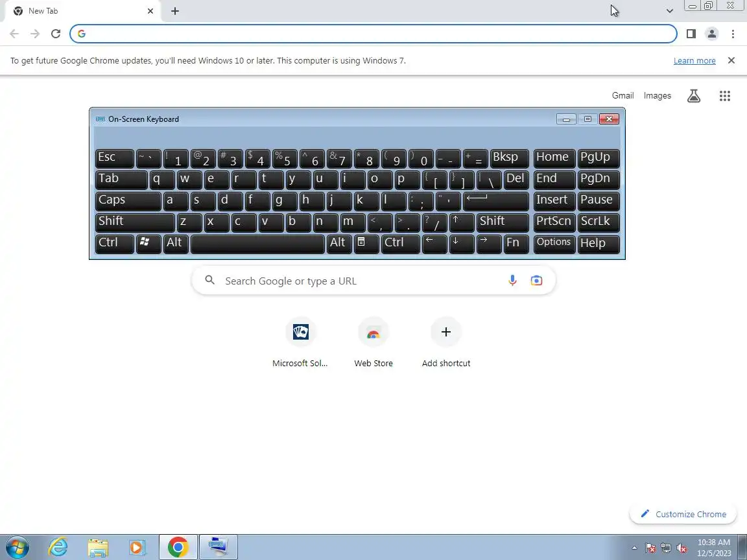Open the Chrome three-dot menu

click(733, 33)
